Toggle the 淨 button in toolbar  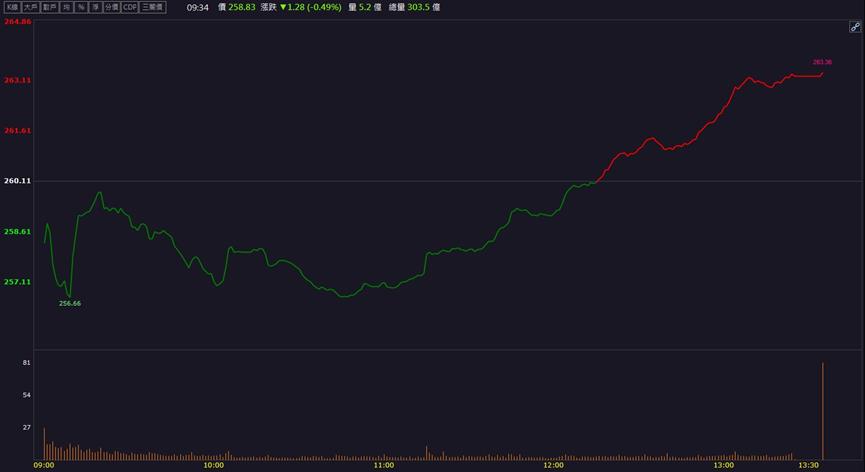[95, 7]
